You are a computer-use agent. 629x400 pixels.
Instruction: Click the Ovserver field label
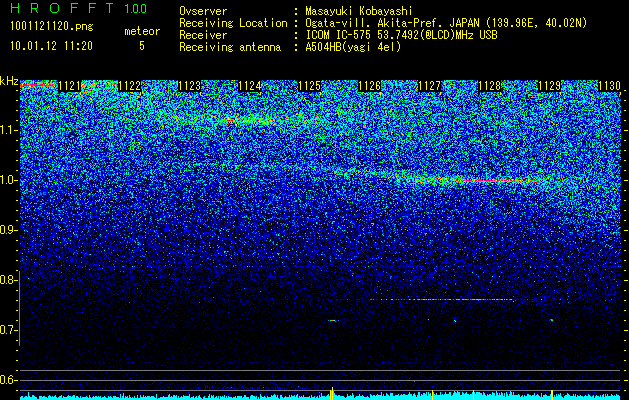click(x=203, y=12)
